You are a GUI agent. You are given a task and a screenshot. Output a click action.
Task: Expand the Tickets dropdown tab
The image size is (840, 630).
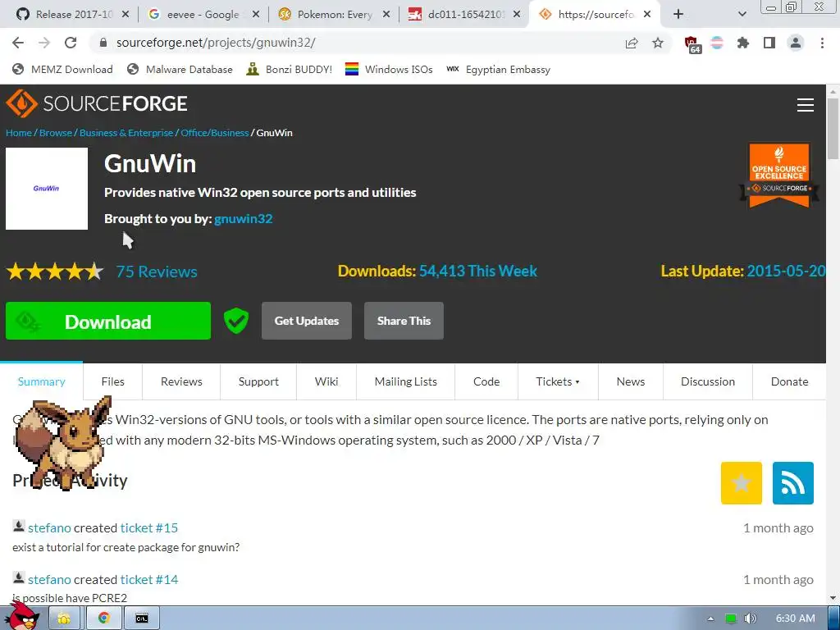[x=558, y=381]
